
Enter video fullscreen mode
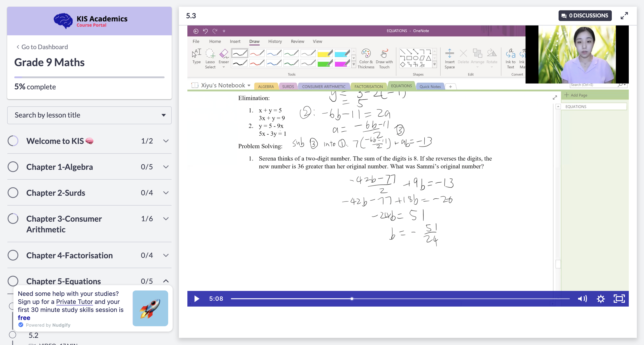(619, 299)
